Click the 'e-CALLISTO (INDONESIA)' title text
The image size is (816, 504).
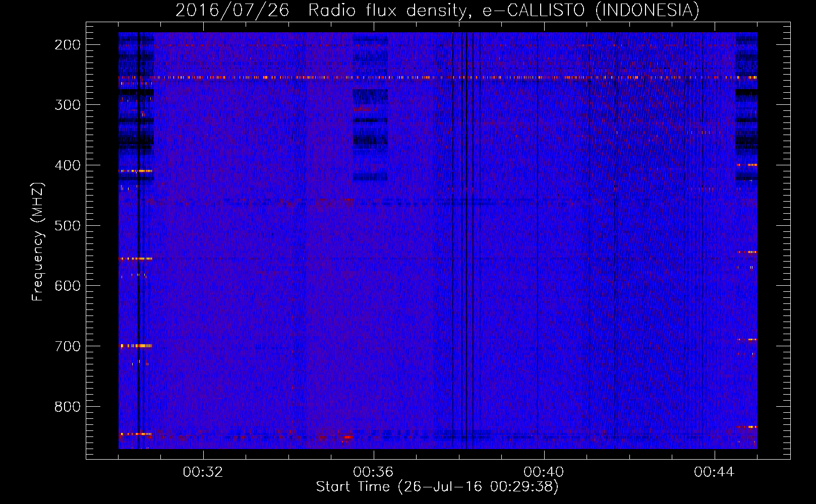tap(591, 10)
